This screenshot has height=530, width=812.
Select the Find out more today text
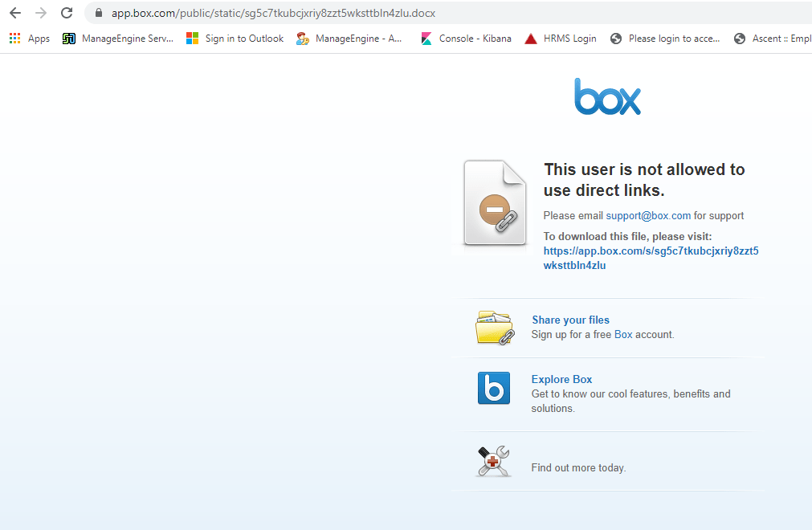578,468
